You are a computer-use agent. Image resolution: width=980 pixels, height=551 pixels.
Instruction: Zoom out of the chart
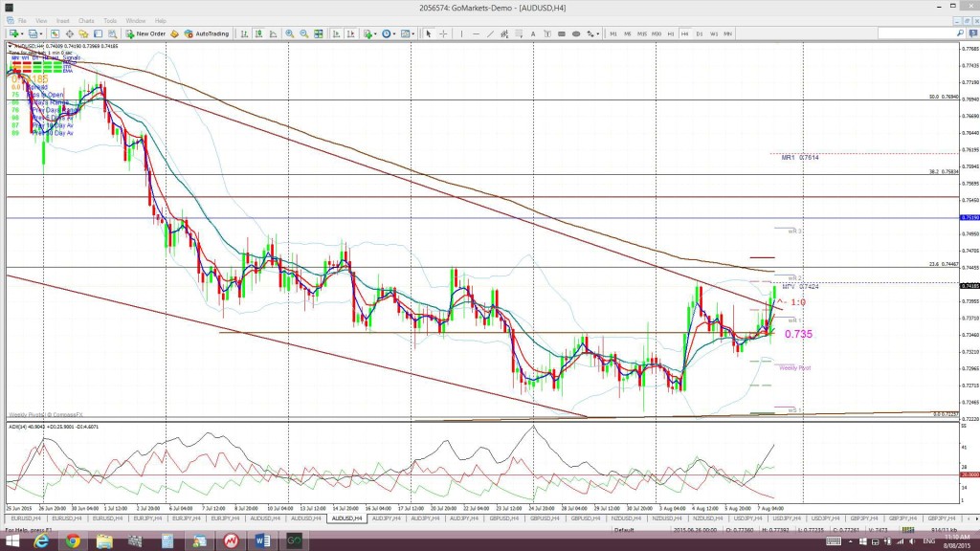tap(303, 33)
